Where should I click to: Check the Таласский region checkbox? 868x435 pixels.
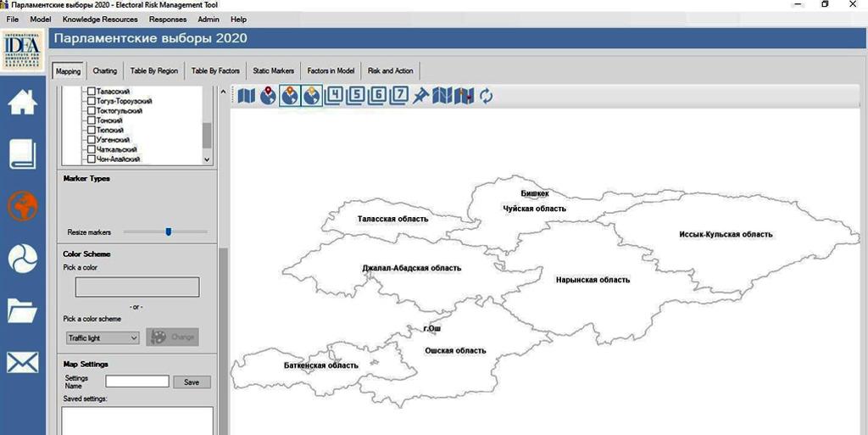[92, 92]
